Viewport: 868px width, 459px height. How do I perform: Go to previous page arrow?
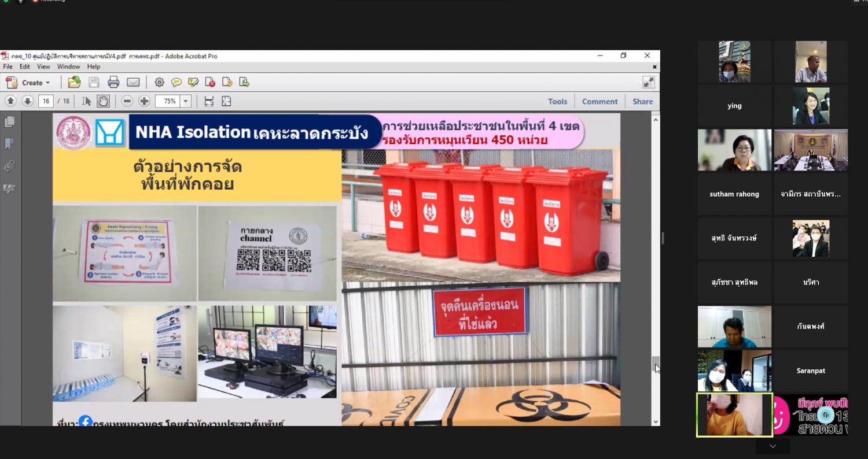tap(10, 101)
